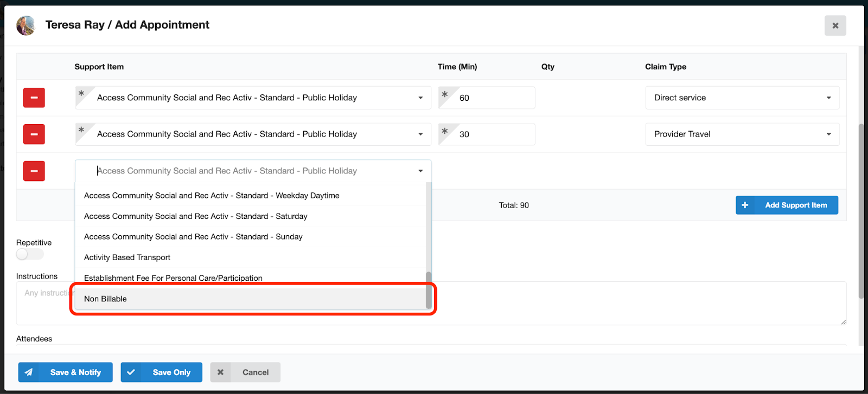Image resolution: width=868 pixels, height=394 pixels.
Task: Click the checkmark icon on Save Only
Action: tap(131, 372)
